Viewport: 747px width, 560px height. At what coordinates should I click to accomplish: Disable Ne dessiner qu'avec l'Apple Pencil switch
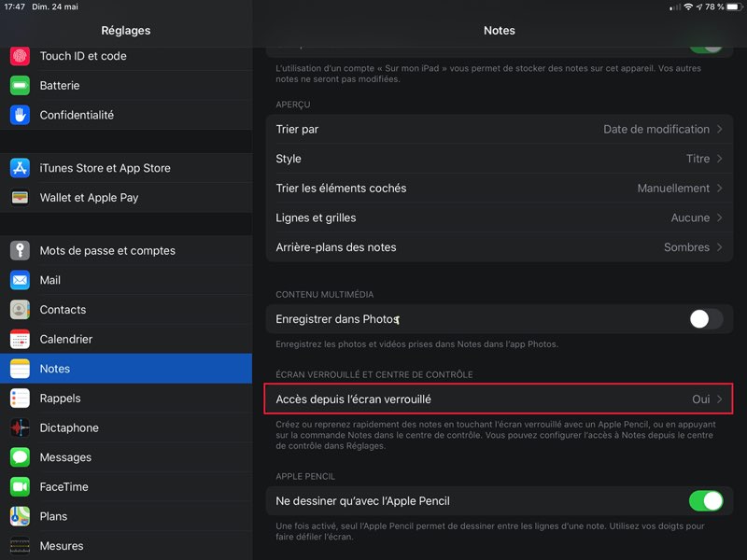point(705,501)
